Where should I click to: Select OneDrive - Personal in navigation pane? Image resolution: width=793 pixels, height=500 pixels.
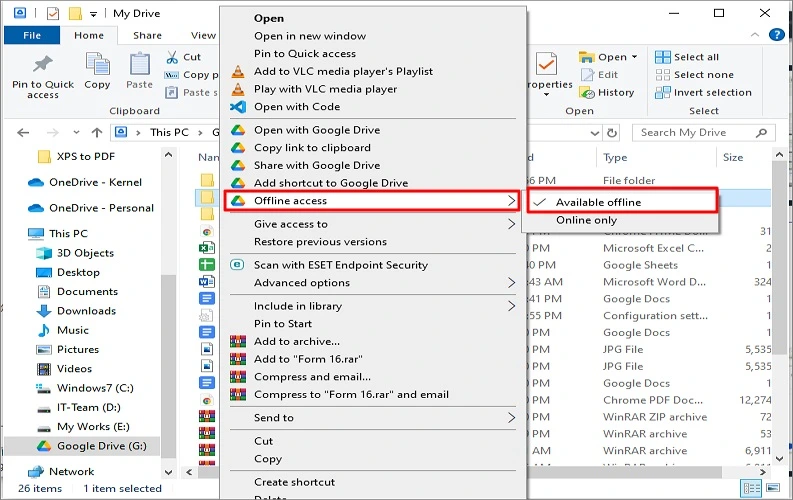pyautogui.click(x=91, y=208)
